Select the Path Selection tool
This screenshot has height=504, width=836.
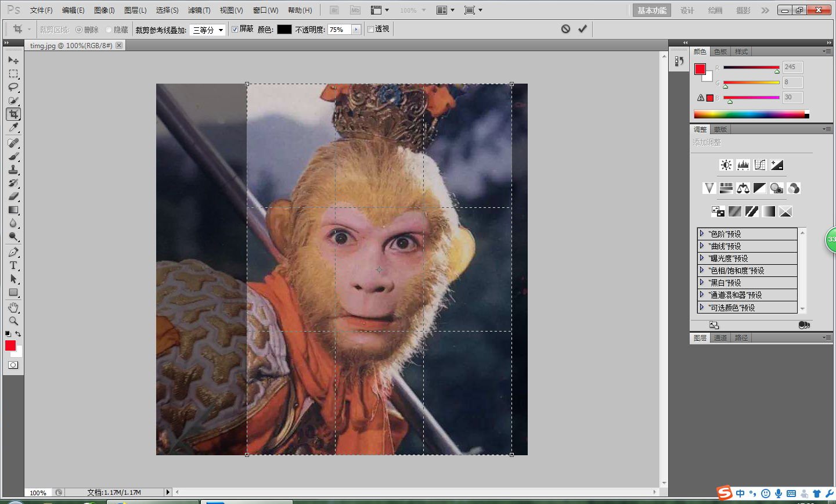point(13,279)
